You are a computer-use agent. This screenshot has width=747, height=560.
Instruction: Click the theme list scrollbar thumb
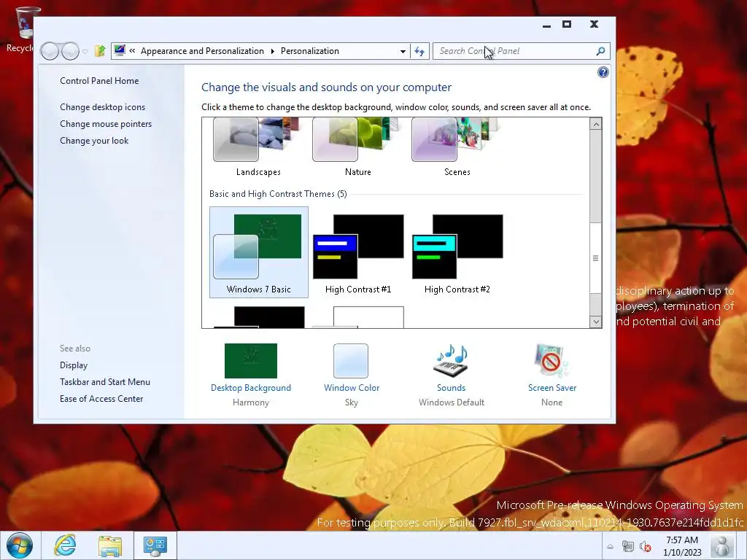(595, 257)
